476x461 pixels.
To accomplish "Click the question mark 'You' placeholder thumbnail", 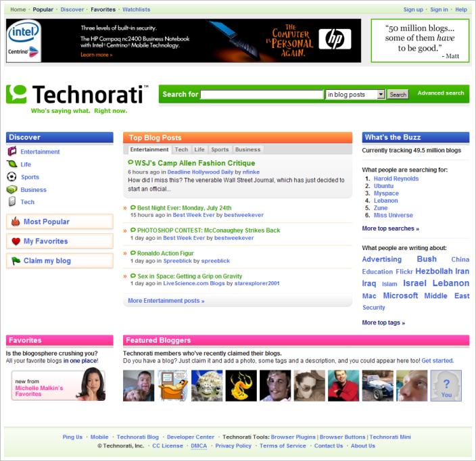I will pyautogui.click(x=446, y=385).
